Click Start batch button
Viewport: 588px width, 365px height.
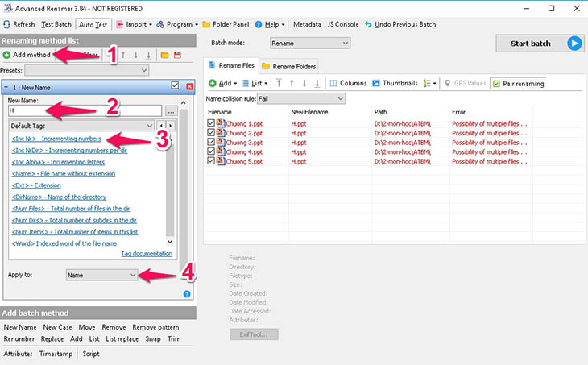point(540,44)
